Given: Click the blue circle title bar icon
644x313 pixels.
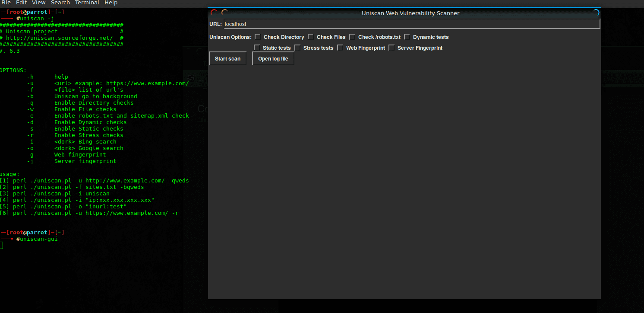Looking at the screenshot, I should pos(596,13).
